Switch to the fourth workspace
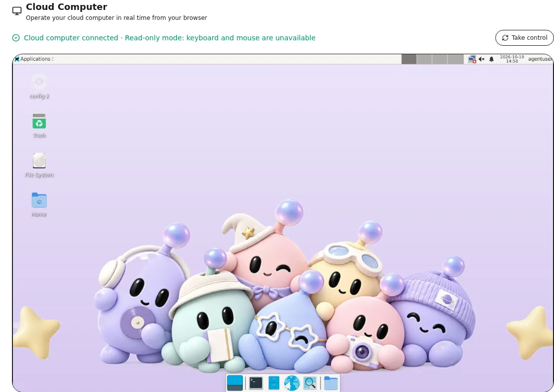 click(455, 59)
